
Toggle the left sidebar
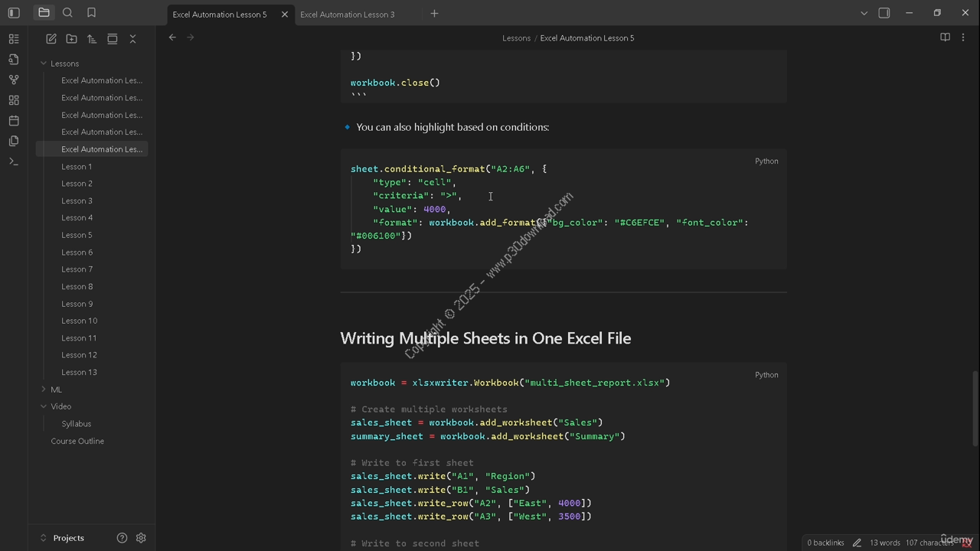14,13
